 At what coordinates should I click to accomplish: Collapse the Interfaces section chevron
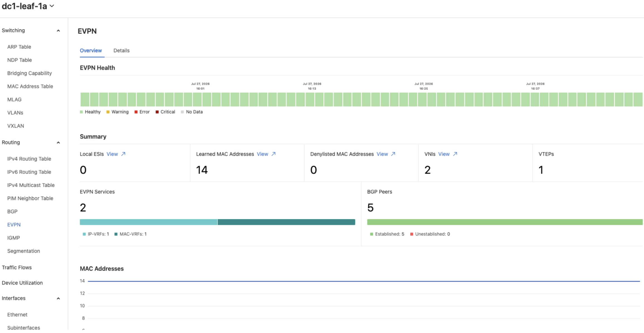58,299
